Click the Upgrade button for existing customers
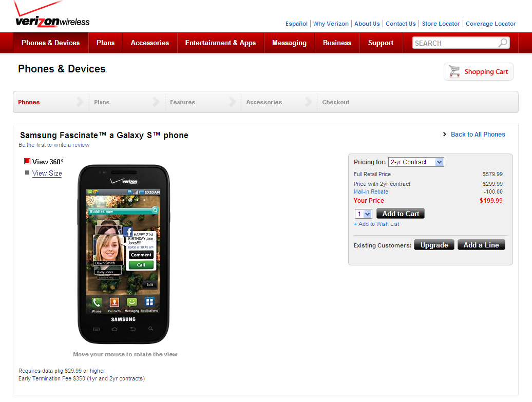This screenshot has width=532, height=402. (434, 245)
